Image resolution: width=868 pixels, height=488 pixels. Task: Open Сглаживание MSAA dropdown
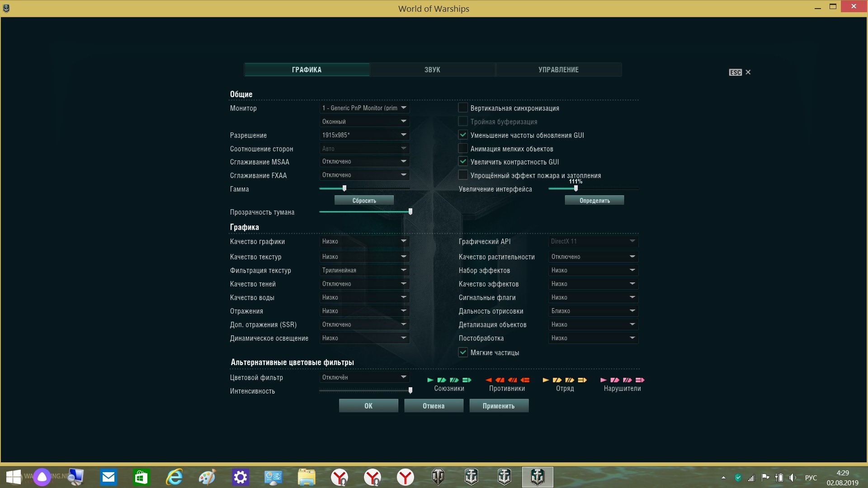[364, 162]
